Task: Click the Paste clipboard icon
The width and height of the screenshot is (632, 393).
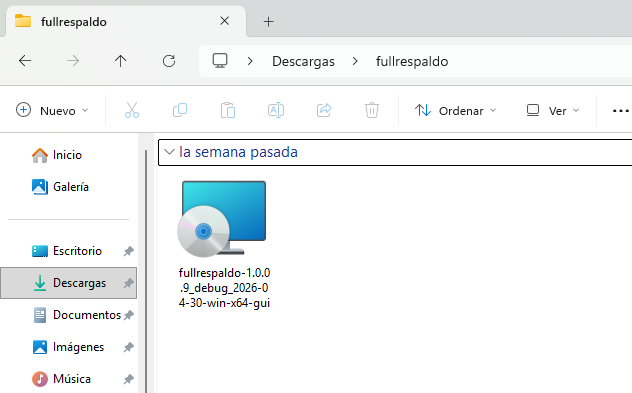Action: click(228, 110)
